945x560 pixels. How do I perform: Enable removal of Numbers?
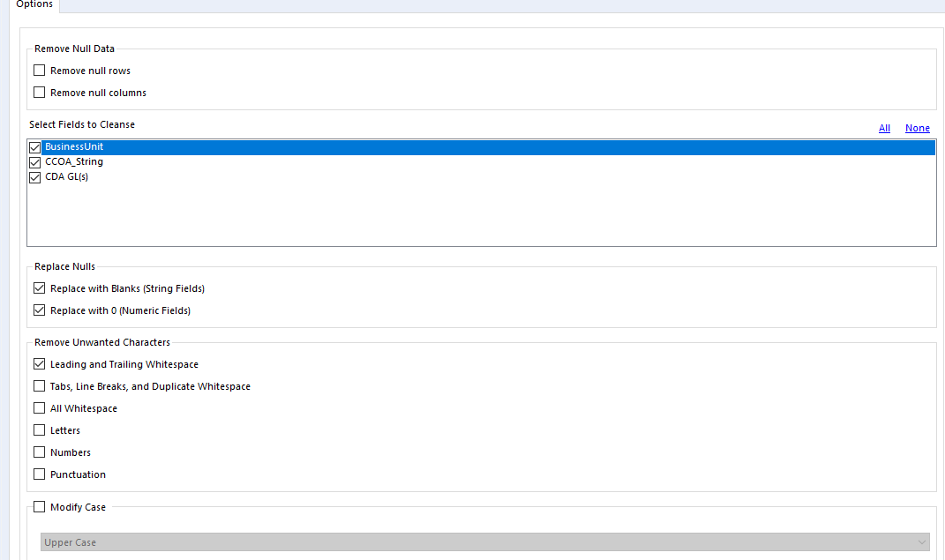click(x=39, y=452)
